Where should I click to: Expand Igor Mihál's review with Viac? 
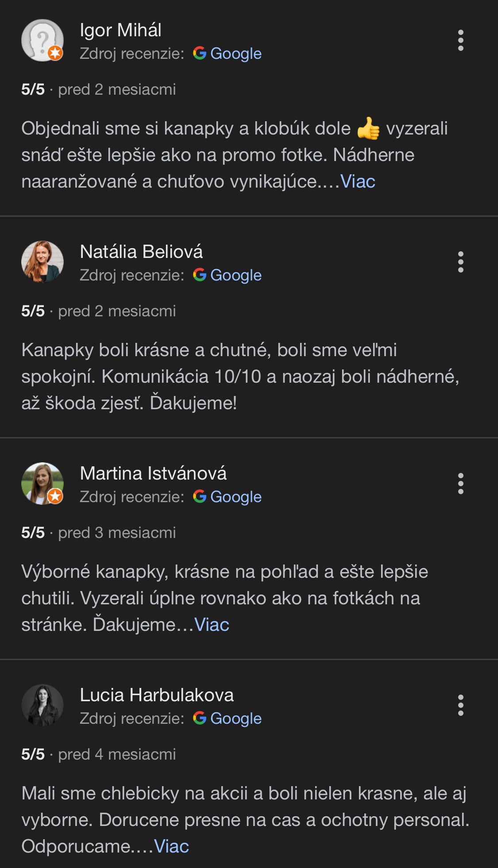358,182
